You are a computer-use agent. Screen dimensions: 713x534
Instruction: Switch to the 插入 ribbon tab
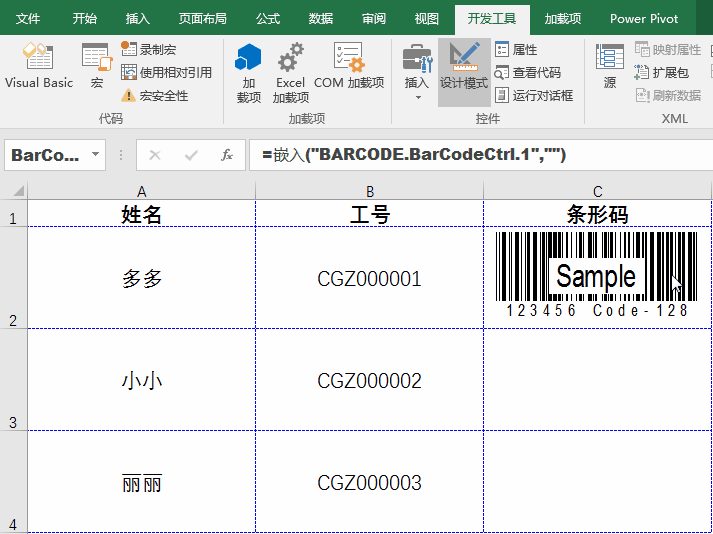(137, 19)
